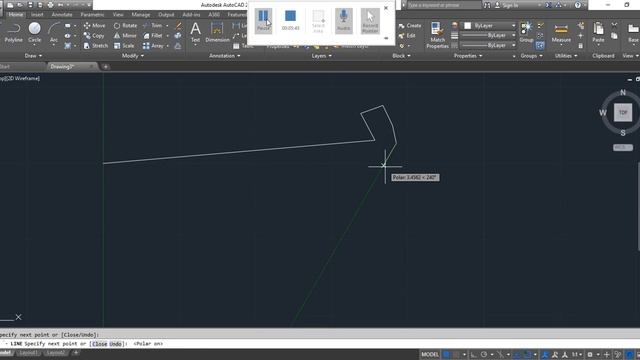The width and height of the screenshot is (640, 360).
Task: Click the Table tool icon
Action: click(x=236, y=46)
